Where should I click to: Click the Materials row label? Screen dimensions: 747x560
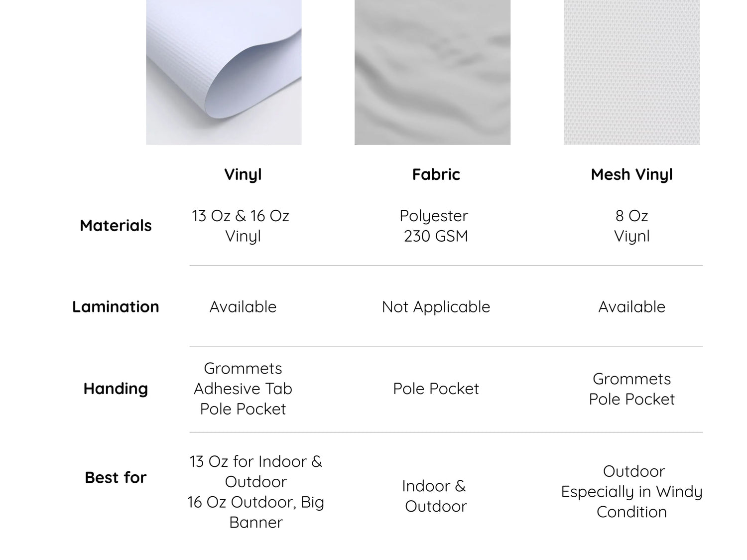[116, 226]
